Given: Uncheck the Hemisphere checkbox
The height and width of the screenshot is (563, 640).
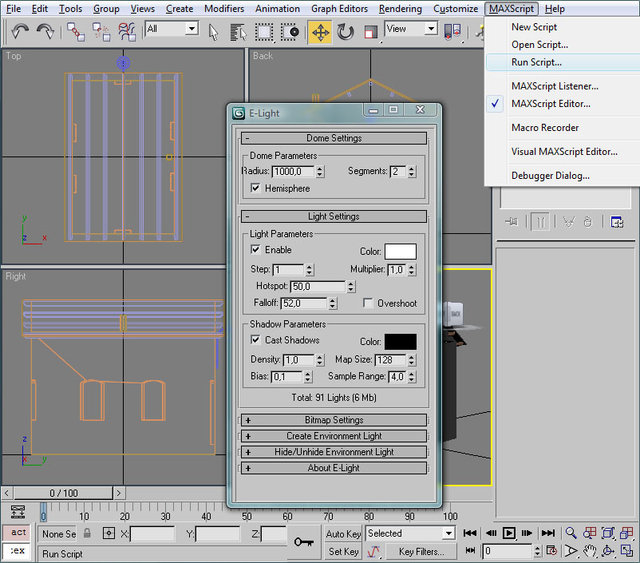Looking at the screenshot, I should point(256,188).
